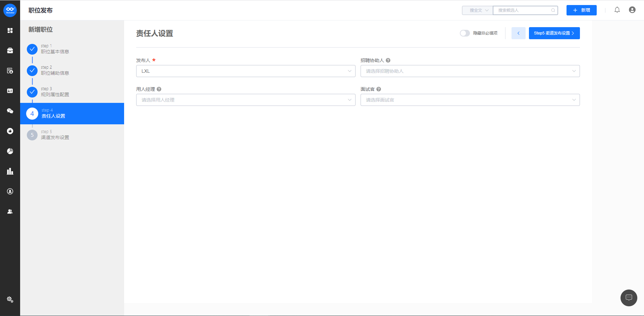Open the thumbs-up sidebar icon
This screenshot has height=316, width=644.
tap(10, 131)
